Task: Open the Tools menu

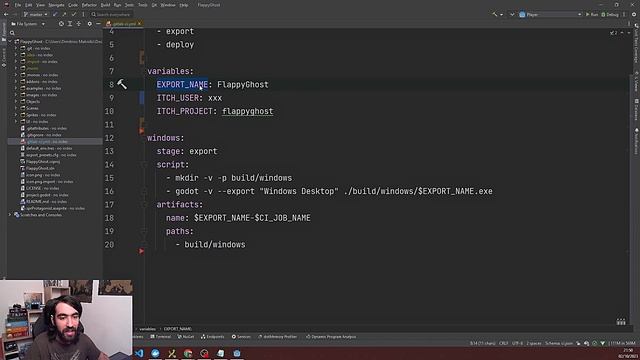Action: pyautogui.click(x=142, y=5)
